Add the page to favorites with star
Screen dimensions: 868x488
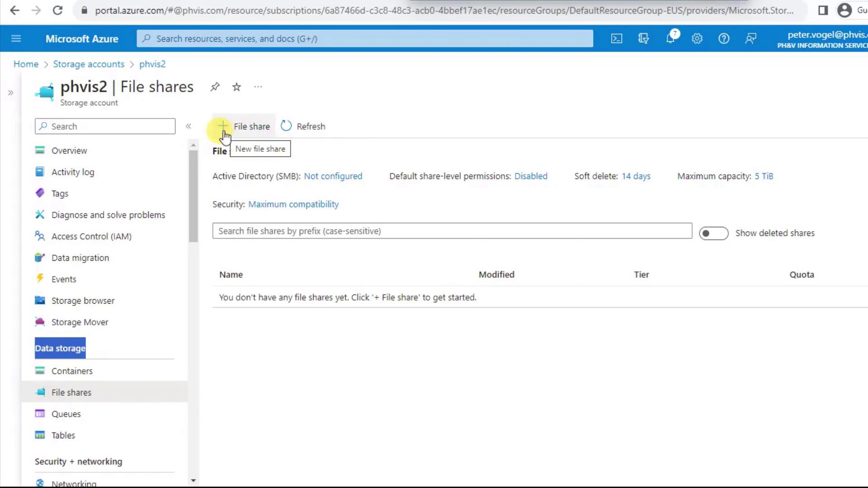point(236,87)
